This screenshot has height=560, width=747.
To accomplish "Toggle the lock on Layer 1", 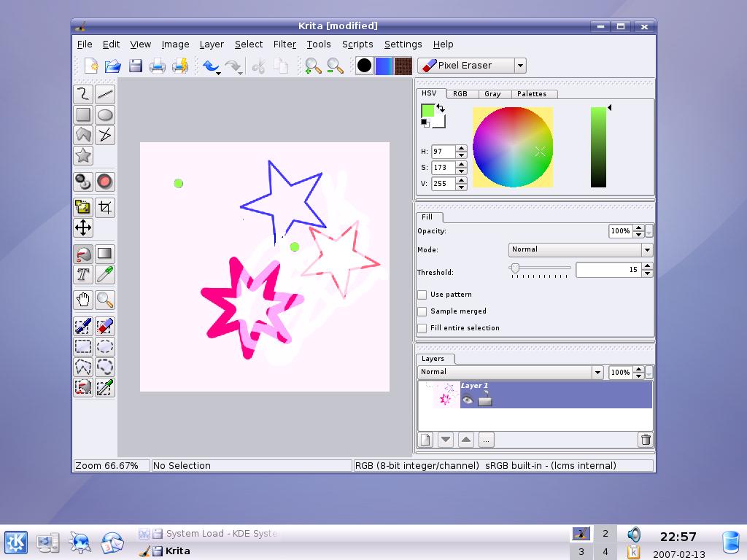I will tap(485, 399).
